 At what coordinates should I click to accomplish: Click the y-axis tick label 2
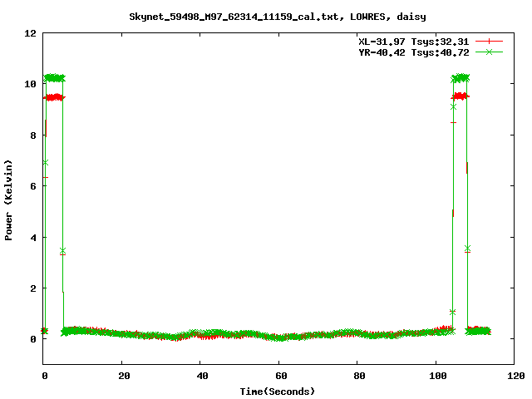click(x=33, y=288)
